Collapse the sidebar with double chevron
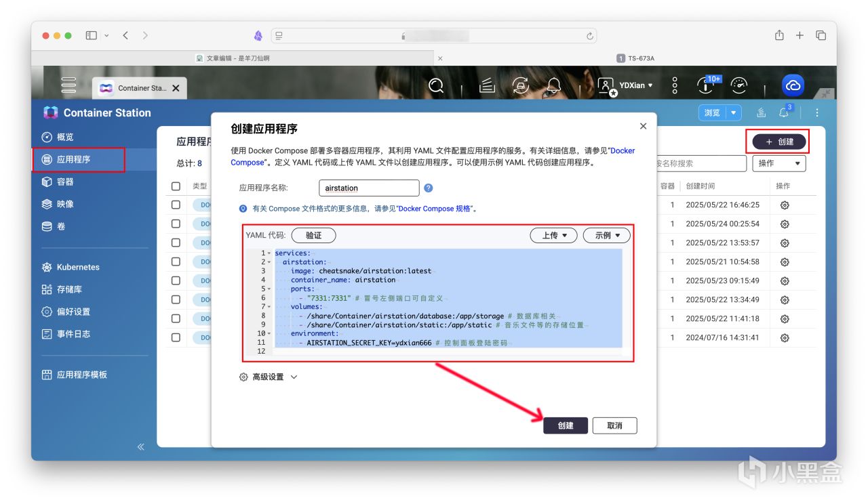The height and width of the screenshot is (502, 868). pyautogui.click(x=141, y=447)
